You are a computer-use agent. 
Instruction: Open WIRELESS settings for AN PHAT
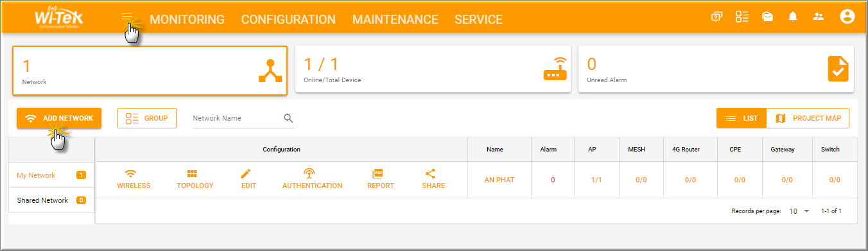click(x=134, y=180)
